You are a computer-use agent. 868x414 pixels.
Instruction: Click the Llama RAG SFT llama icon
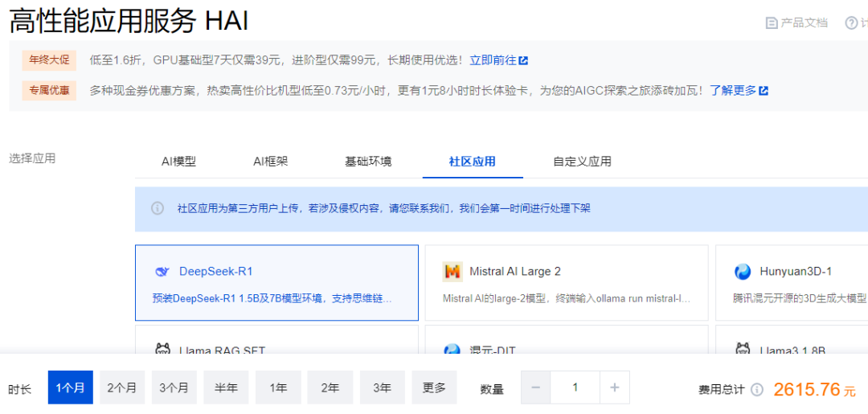[162, 349]
